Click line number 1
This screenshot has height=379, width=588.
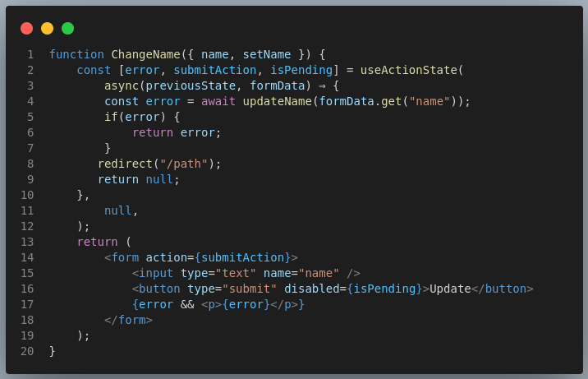pos(30,55)
